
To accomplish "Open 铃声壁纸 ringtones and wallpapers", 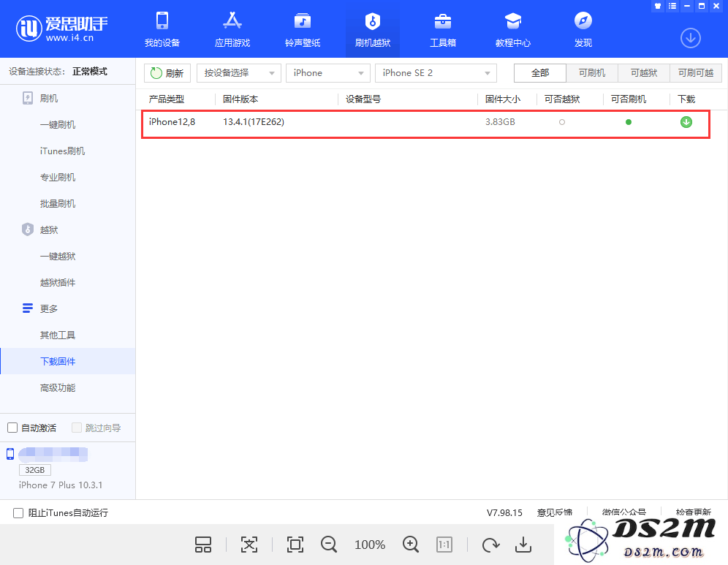I will (x=303, y=30).
